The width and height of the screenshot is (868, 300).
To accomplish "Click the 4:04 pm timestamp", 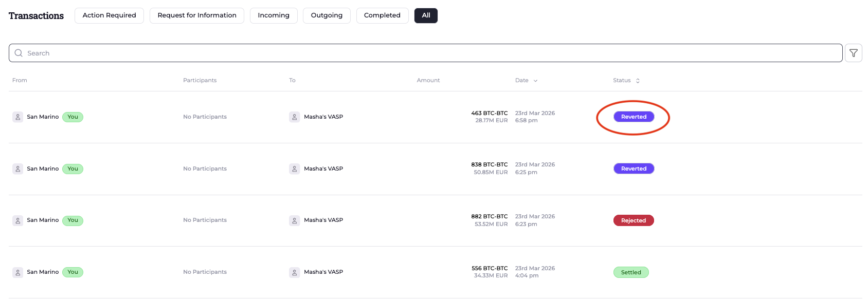I will 527,276.
